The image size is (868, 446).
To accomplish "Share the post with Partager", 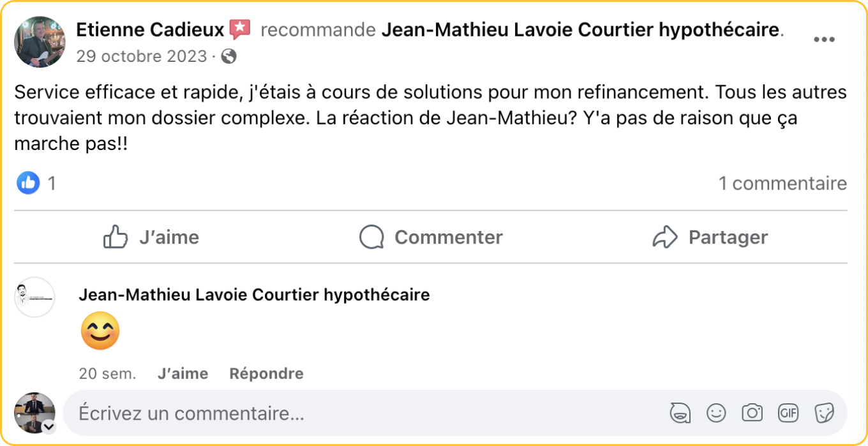I will (x=710, y=237).
